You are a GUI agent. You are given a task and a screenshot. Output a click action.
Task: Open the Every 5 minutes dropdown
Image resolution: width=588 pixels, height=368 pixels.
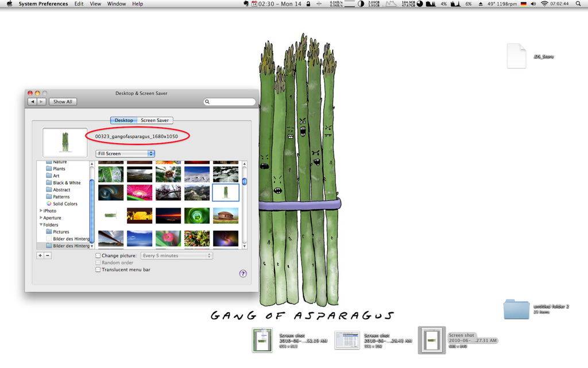177,255
